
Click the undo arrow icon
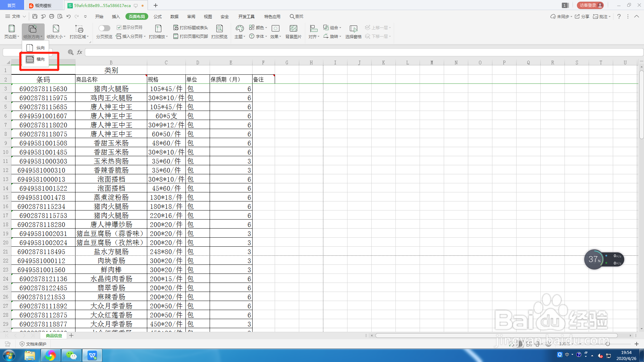tap(68, 16)
